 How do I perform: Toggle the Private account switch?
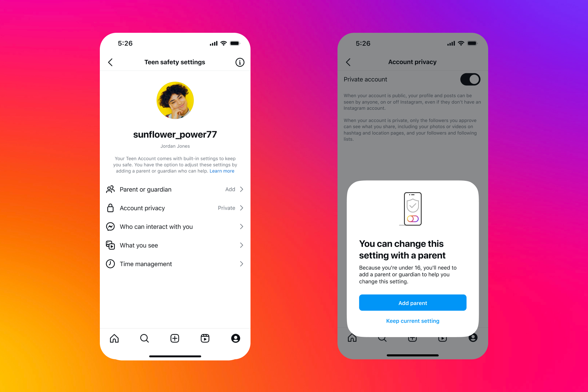[470, 79]
